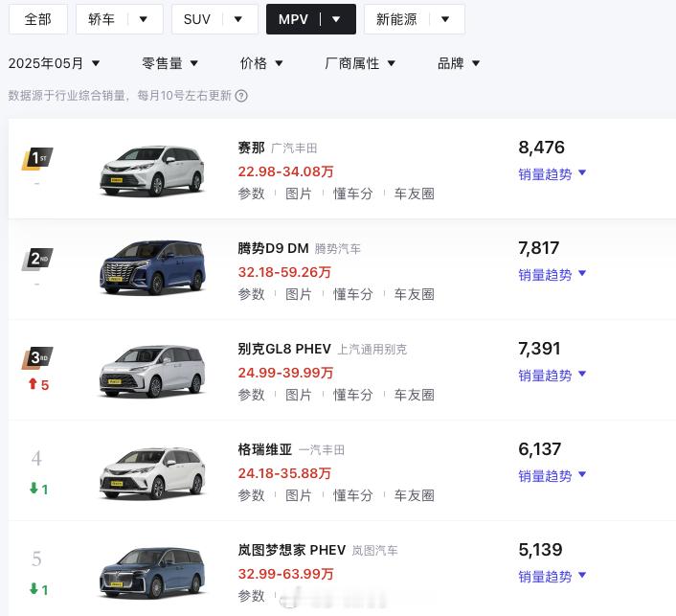
Task: Click the 3rd place rank badge
Action: tap(37, 357)
